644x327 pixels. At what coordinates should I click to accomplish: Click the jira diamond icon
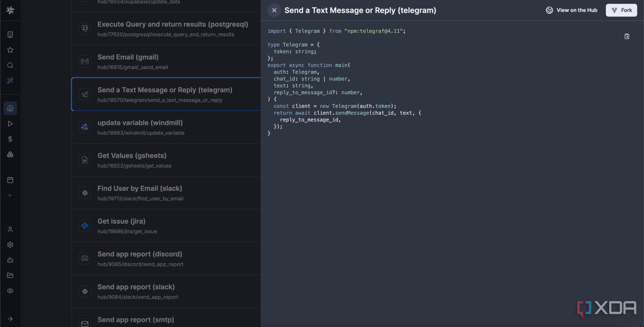coord(85,225)
